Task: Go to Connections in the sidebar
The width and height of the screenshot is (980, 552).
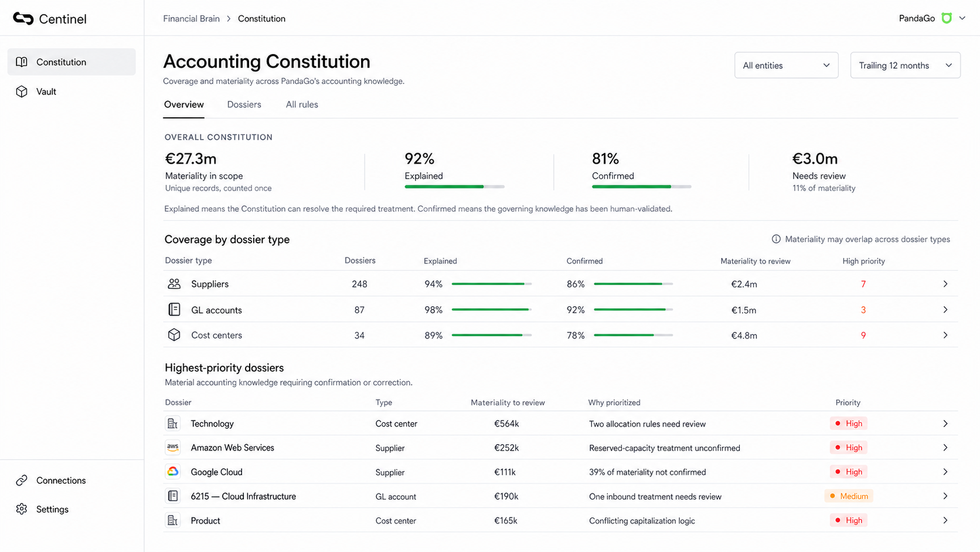Action: coord(72,480)
